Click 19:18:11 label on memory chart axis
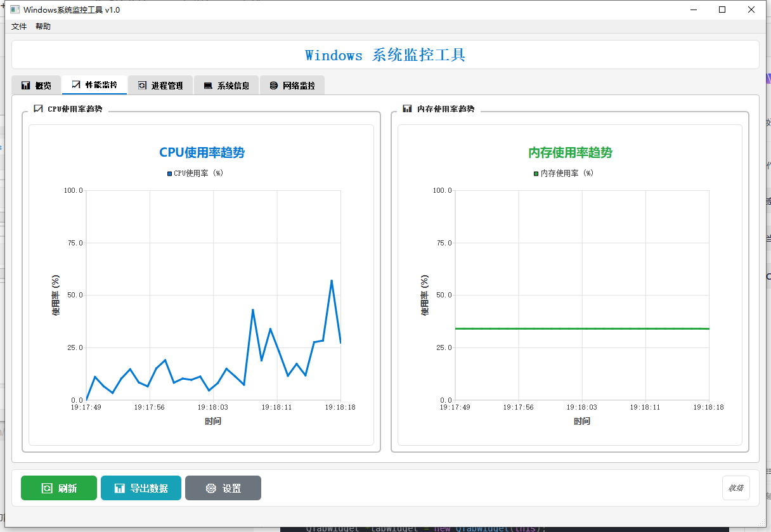 [645, 408]
